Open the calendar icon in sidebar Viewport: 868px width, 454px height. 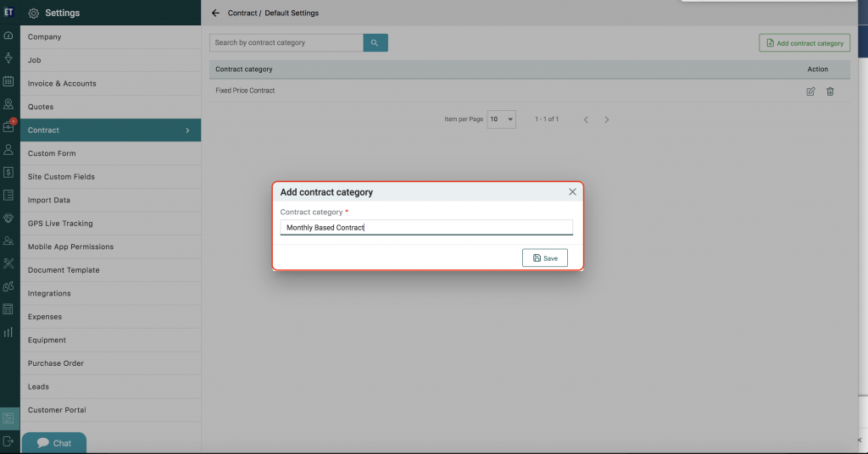[8, 81]
